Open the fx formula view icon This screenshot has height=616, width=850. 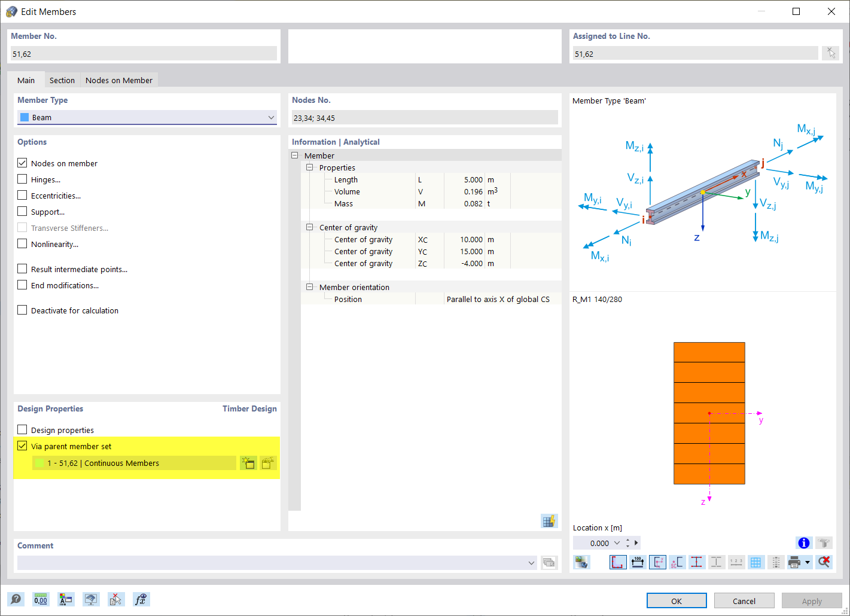(x=141, y=599)
